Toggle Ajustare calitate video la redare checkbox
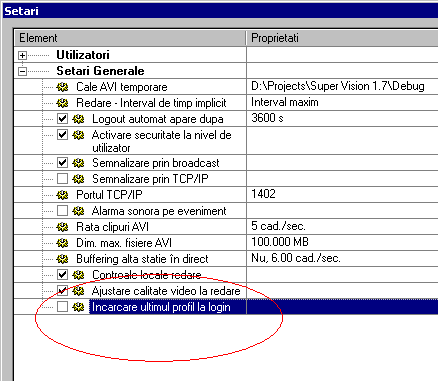 click(x=62, y=291)
